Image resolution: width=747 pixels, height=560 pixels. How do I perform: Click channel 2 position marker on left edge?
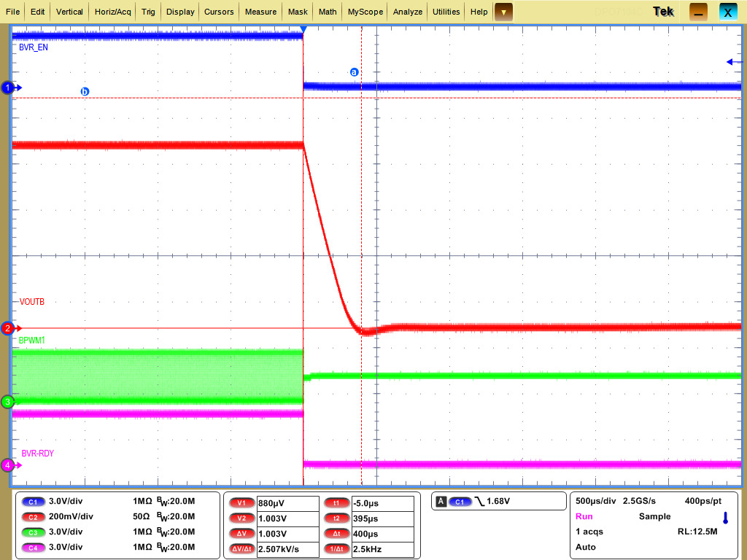point(7,328)
